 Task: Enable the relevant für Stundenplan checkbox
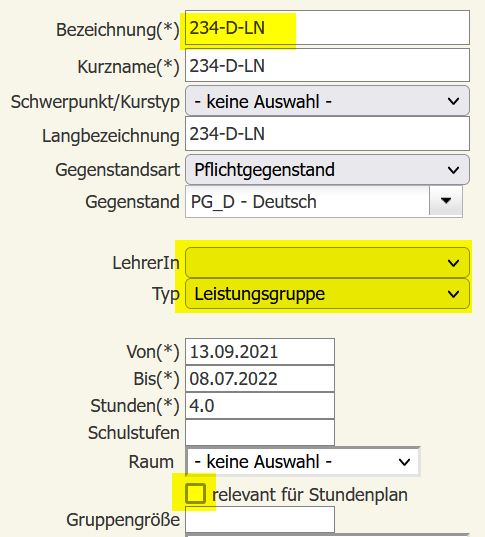(195, 494)
